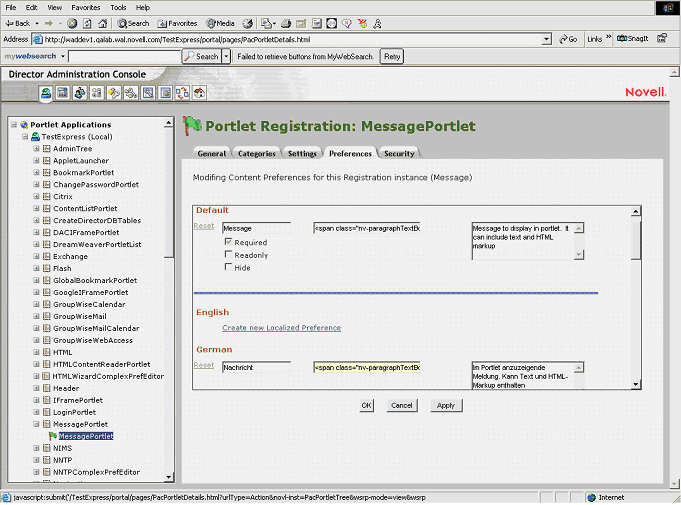Click the Retry button in MyWebSearch bar
The height and width of the screenshot is (505, 681).
click(x=392, y=56)
